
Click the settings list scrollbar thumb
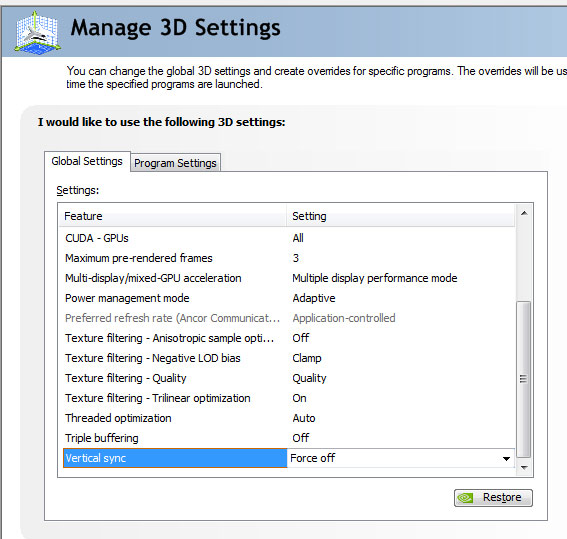click(524, 379)
